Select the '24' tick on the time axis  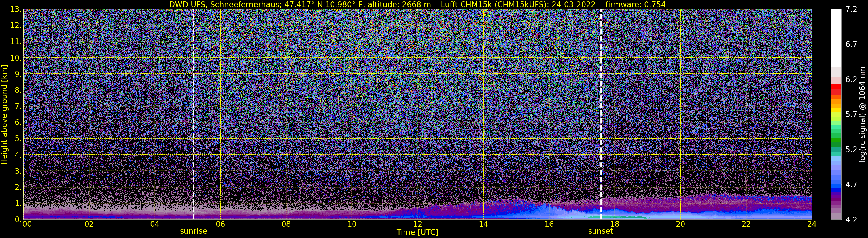pos(812,224)
